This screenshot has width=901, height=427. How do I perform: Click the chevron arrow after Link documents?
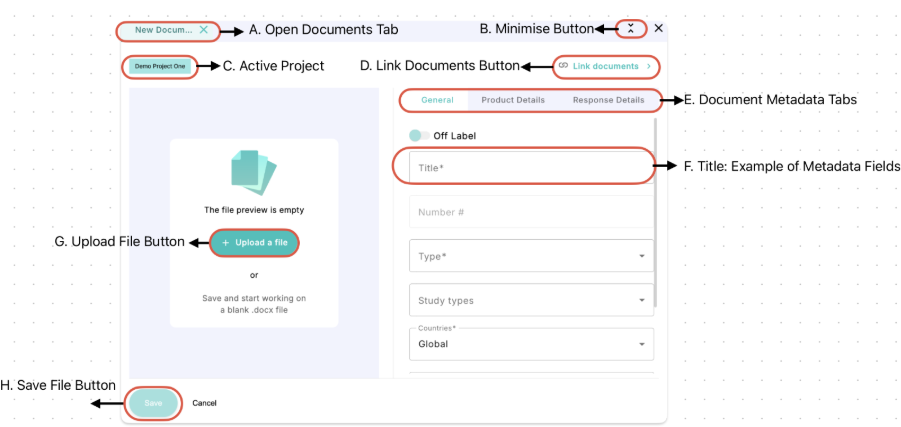(649, 66)
